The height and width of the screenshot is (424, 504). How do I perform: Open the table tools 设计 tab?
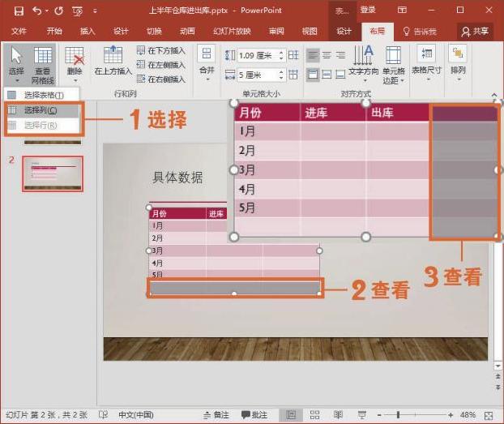[x=344, y=31]
